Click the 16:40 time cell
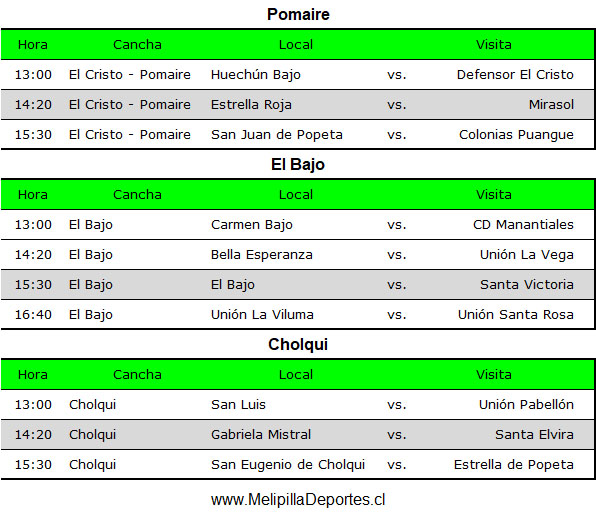Viewport: 596px width, 520px height. (33, 315)
